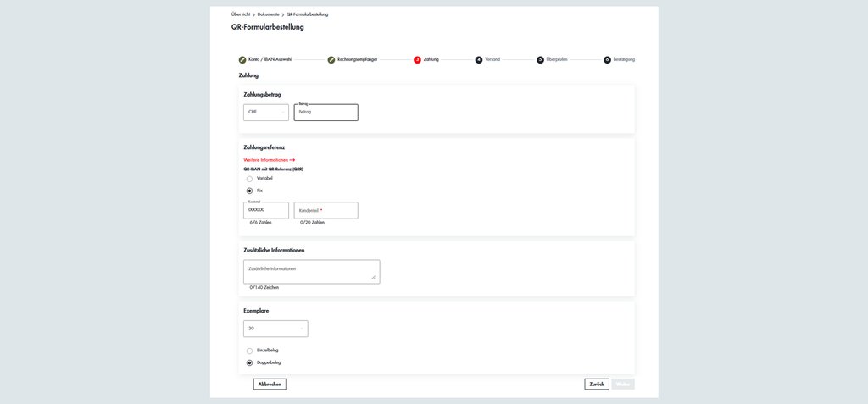The image size is (868, 404).
Task: Click the Rechnungsempfänger pencil step icon
Action: (x=331, y=60)
